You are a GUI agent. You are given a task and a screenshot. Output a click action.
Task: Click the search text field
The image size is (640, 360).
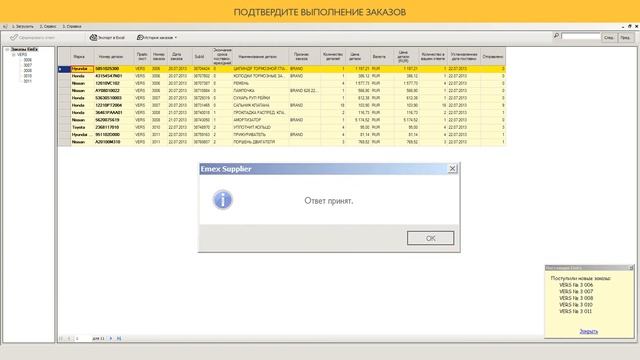point(581,37)
